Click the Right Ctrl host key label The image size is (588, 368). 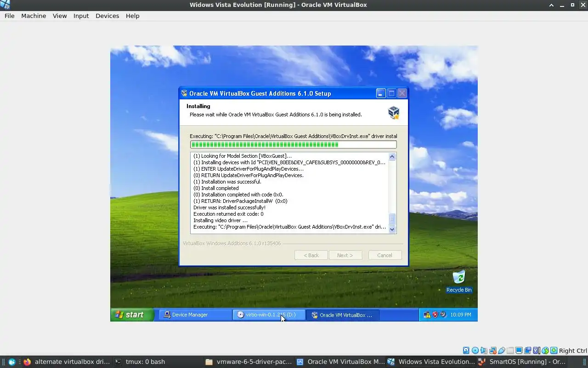573,351
